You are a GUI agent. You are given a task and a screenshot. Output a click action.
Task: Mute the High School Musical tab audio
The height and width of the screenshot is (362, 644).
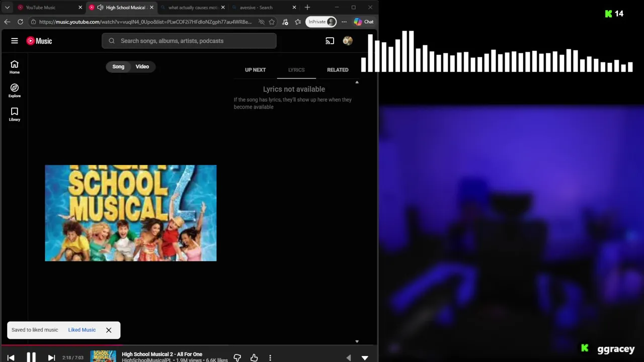[x=100, y=8]
